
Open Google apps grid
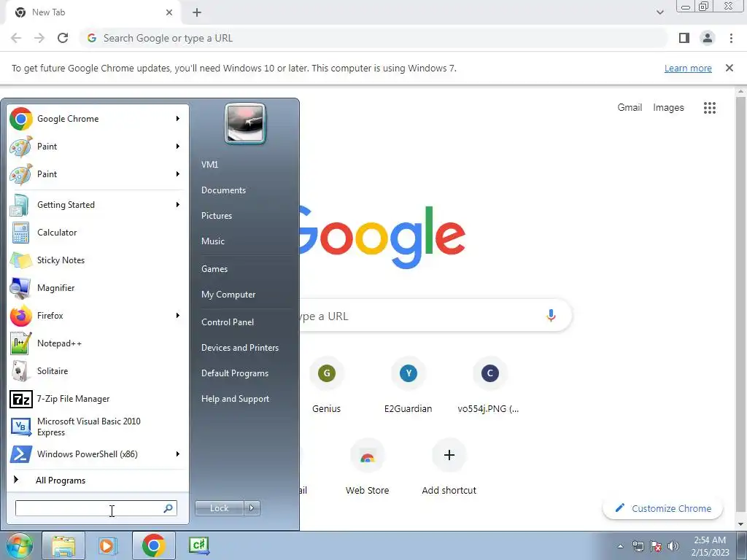[710, 108]
